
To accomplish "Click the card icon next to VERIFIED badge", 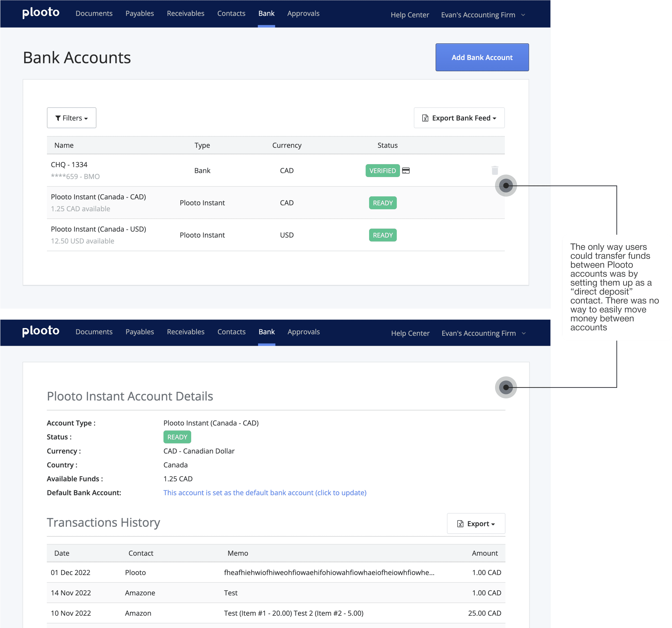I will click(x=406, y=170).
